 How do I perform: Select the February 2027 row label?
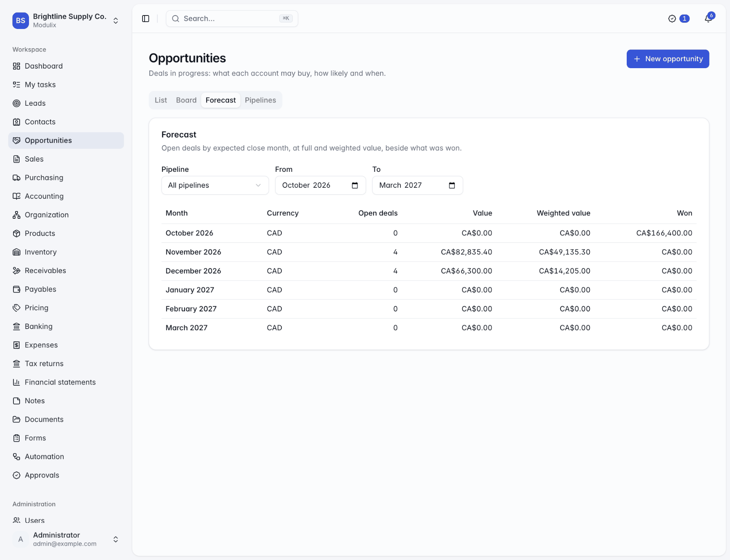tap(191, 309)
